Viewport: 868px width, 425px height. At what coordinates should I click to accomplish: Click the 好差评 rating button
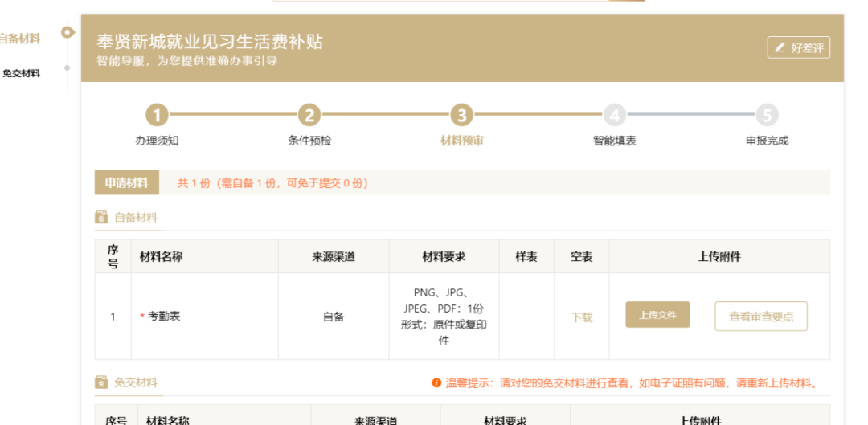click(798, 47)
